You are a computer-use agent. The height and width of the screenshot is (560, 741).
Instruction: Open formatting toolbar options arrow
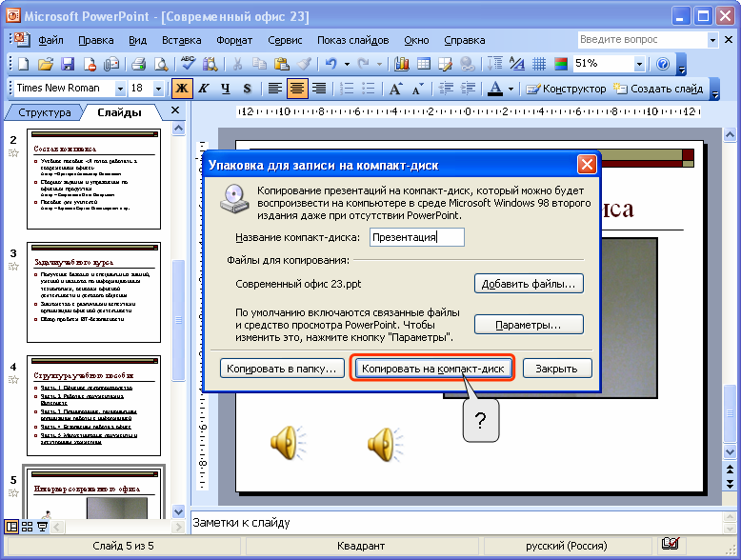715,90
